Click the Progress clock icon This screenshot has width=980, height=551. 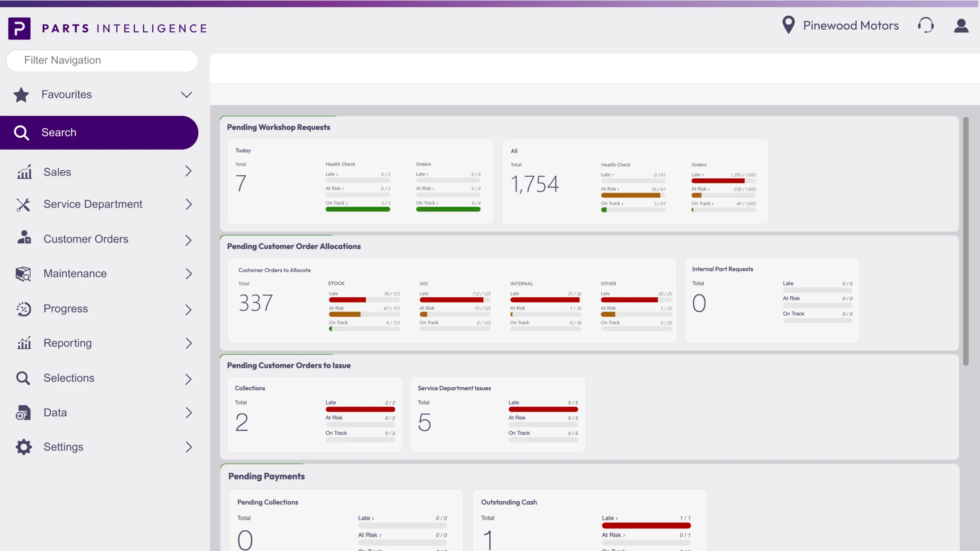[x=24, y=309]
